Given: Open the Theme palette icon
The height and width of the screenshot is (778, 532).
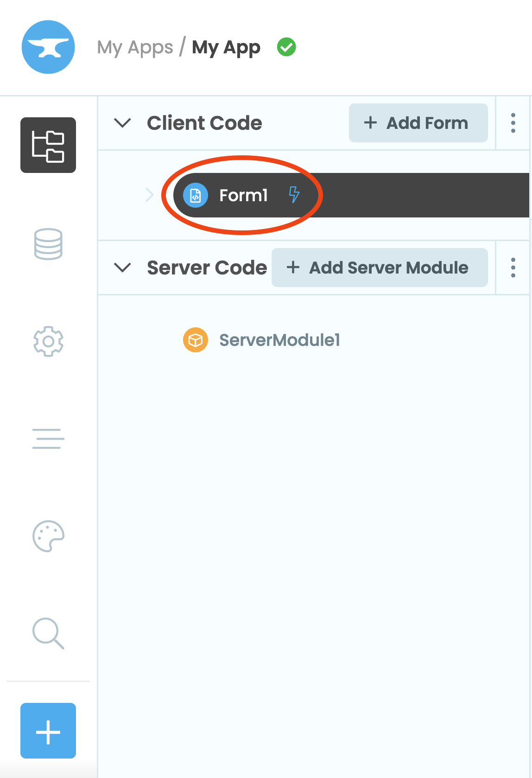Looking at the screenshot, I should pos(48,537).
